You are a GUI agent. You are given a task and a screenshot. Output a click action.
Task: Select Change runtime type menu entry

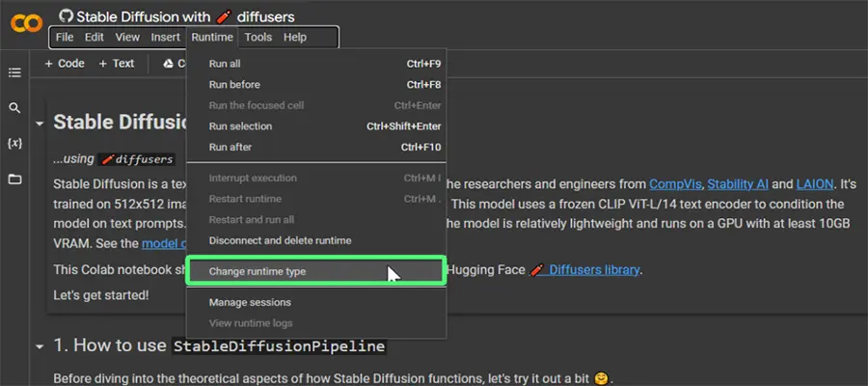click(x=258, y=272)
